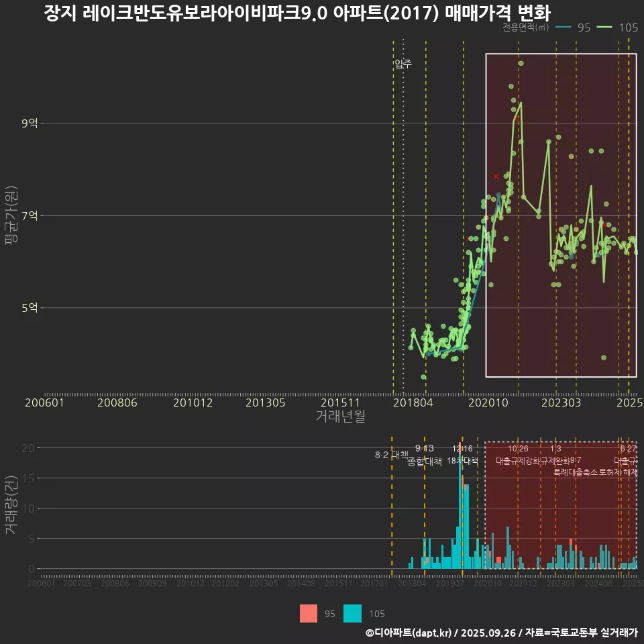Open the 디아파트(dapt.kr) credit in footer

coord(410,633)
